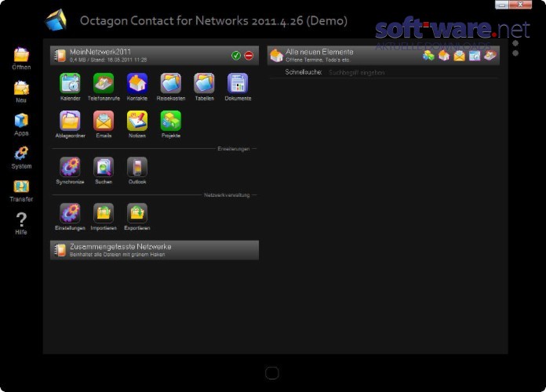Screen dimensions: 546x392
Task: Click the Importieren icon
Action: tap(104, 213)
